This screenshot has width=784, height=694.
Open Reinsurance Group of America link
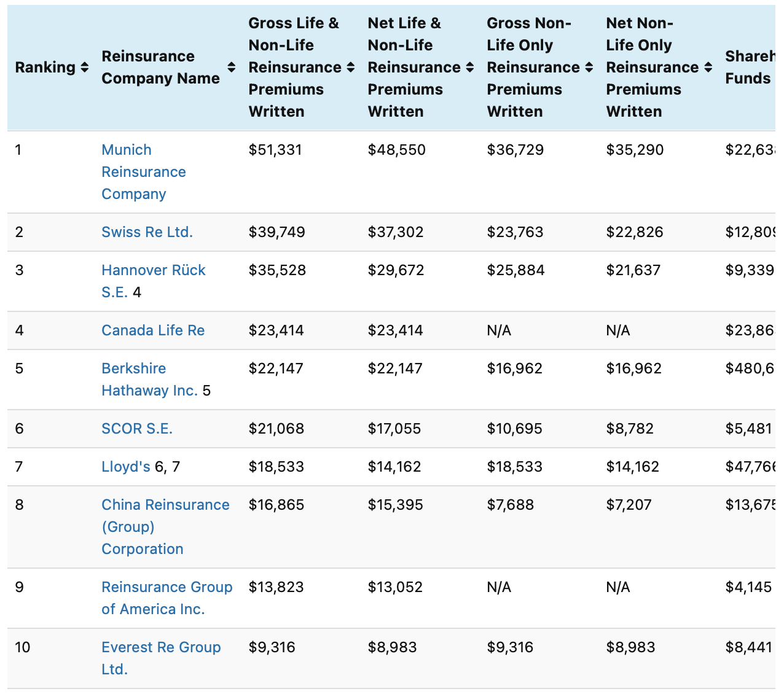pos(167,587)
